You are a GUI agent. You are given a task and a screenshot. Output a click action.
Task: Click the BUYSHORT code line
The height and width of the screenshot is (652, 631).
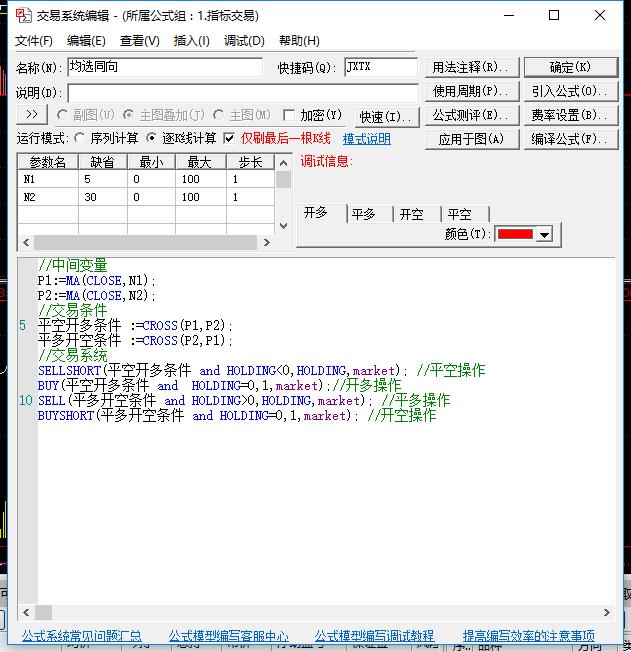click(x=237, y=415)
